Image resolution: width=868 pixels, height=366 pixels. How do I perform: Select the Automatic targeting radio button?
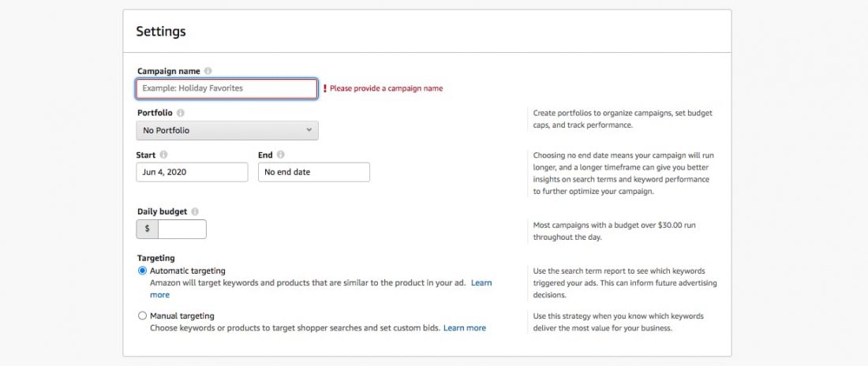tap(142, 271)
